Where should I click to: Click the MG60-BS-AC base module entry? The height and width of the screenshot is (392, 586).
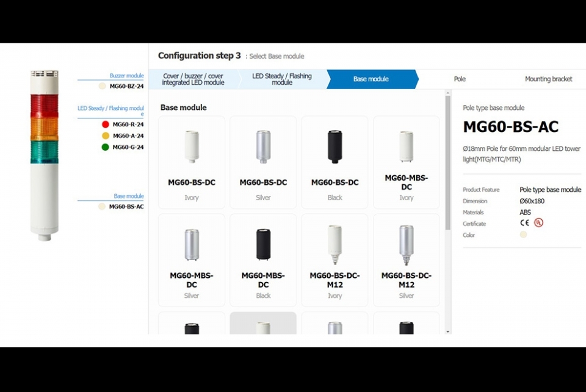click(121, 206)
